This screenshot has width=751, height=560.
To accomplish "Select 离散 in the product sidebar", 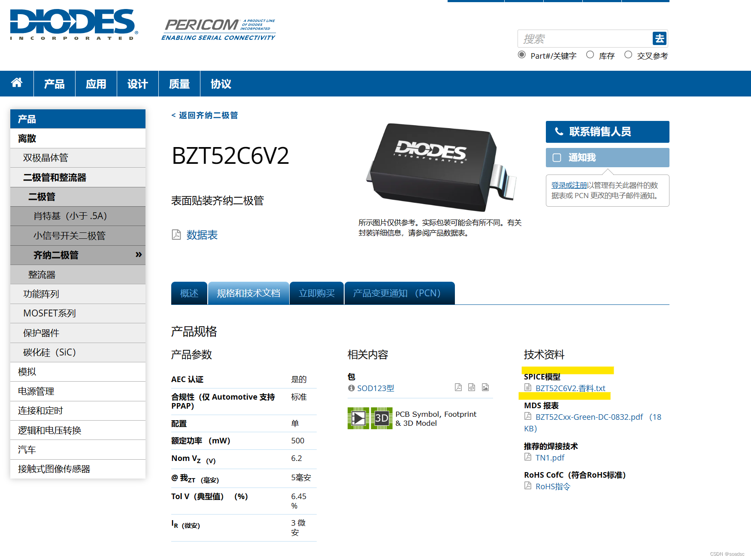I will coord(78,138).
